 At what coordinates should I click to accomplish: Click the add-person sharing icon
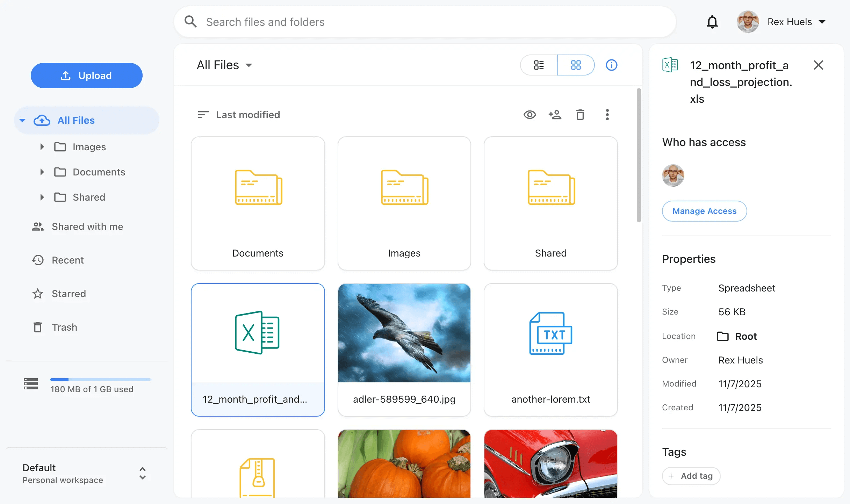point(555,115)
